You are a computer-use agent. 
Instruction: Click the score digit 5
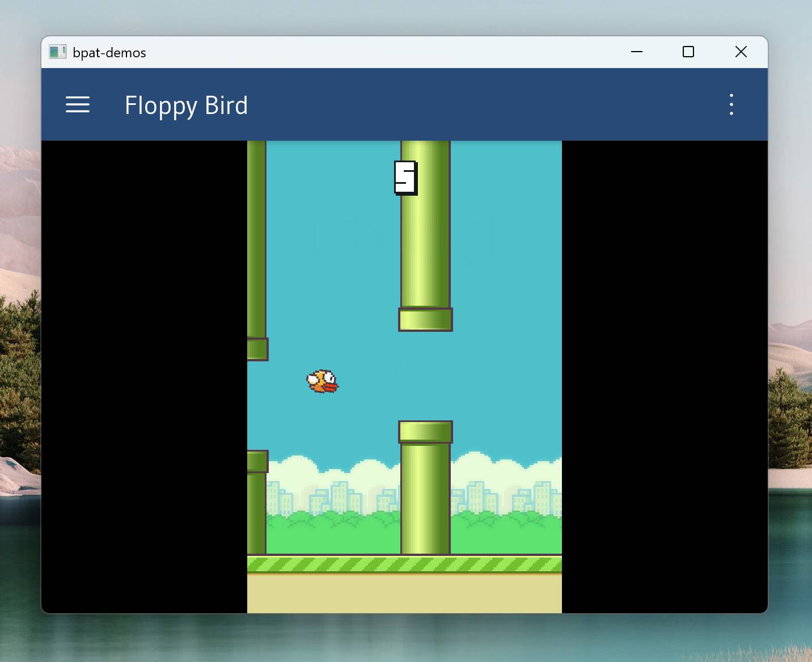click(x=406, y=178)
